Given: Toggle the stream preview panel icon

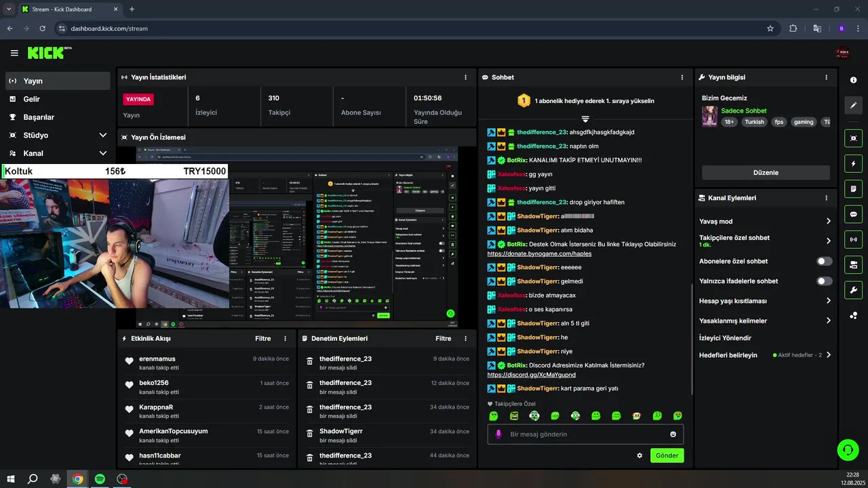Looking at the screenshot, I should (853, 138).
